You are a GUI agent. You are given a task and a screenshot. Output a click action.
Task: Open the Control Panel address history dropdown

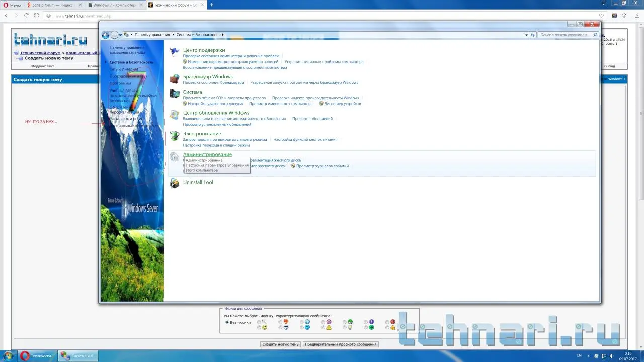pos(527,35)
